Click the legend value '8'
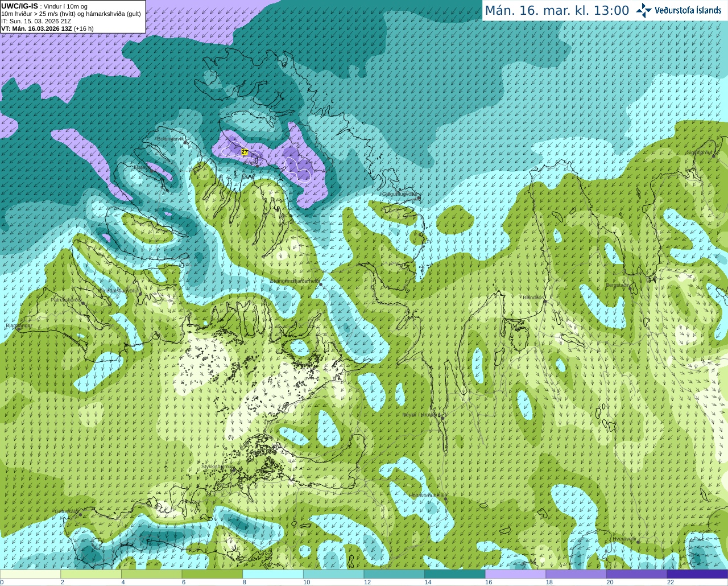Image resolution: width=728 pixels, height=586 pixels. (245, 582)
